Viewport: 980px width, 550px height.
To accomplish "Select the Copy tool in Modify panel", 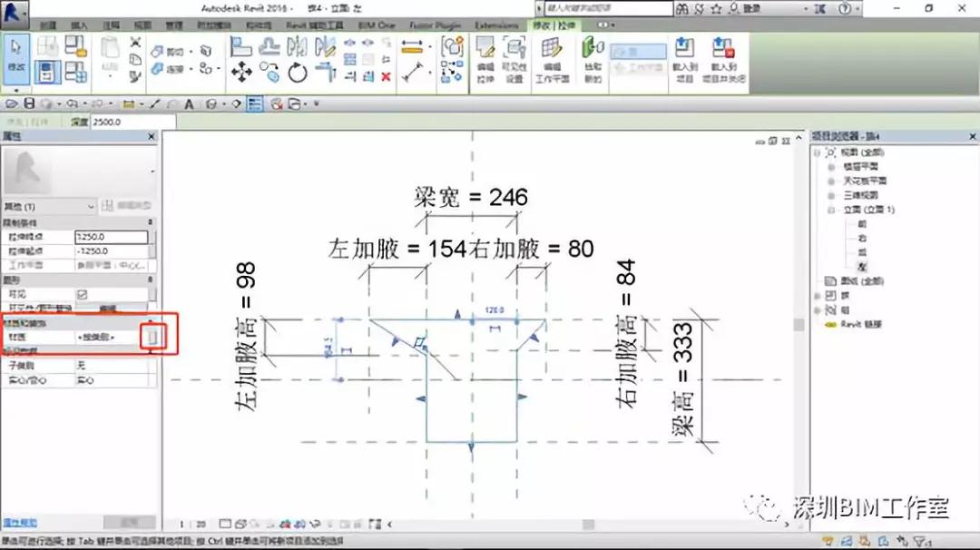I will coord(270,72).
